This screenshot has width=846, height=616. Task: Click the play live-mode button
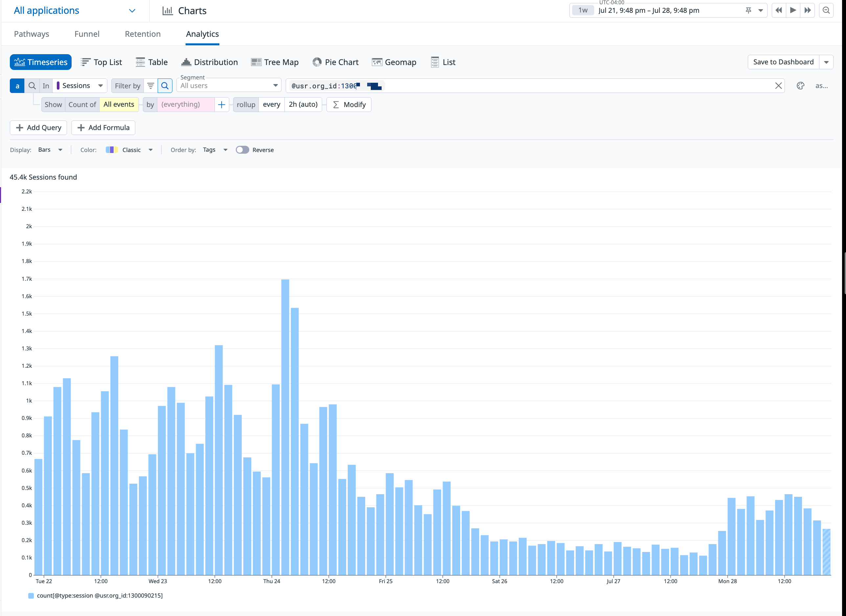[x=793, y=11]
